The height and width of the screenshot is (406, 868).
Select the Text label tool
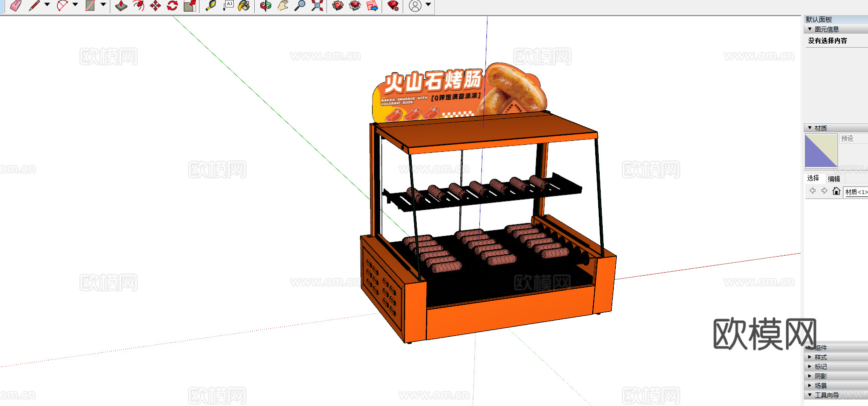tap(228, 6)
